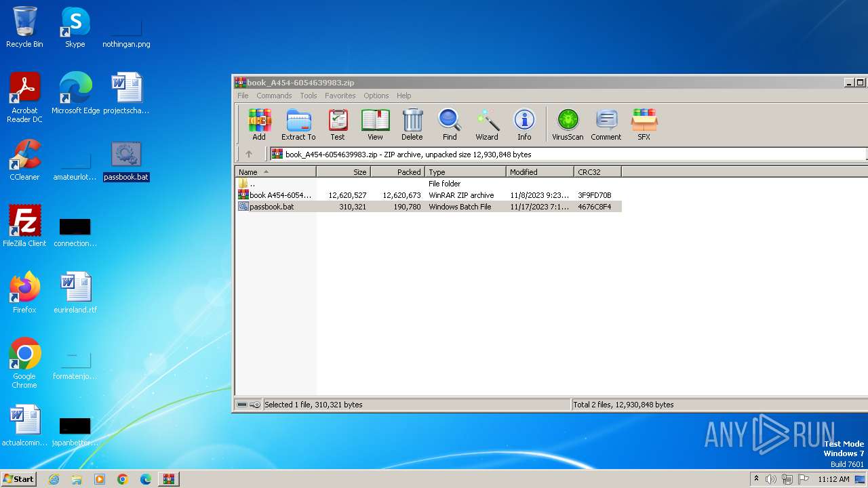Start VirusScan on the archive
This screenshot has height=488, width=868.
point(568,125)
